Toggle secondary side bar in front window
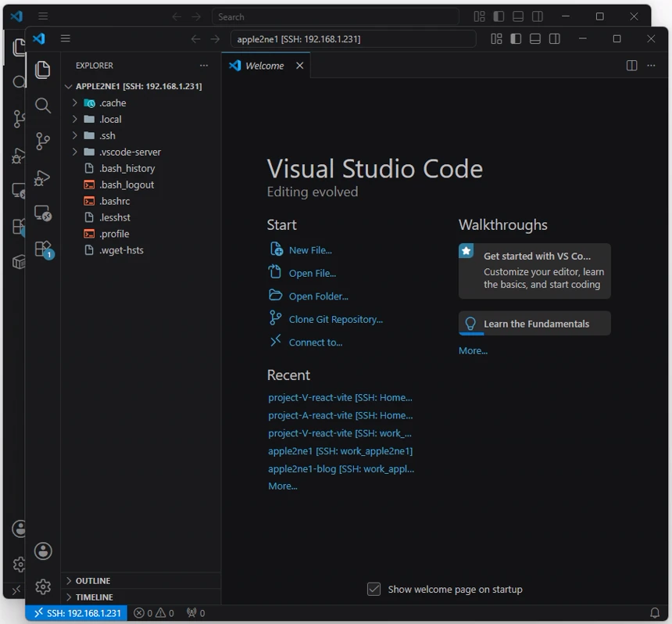The height and width of the screenshot is (624, 672). click(x=554, y=39)
